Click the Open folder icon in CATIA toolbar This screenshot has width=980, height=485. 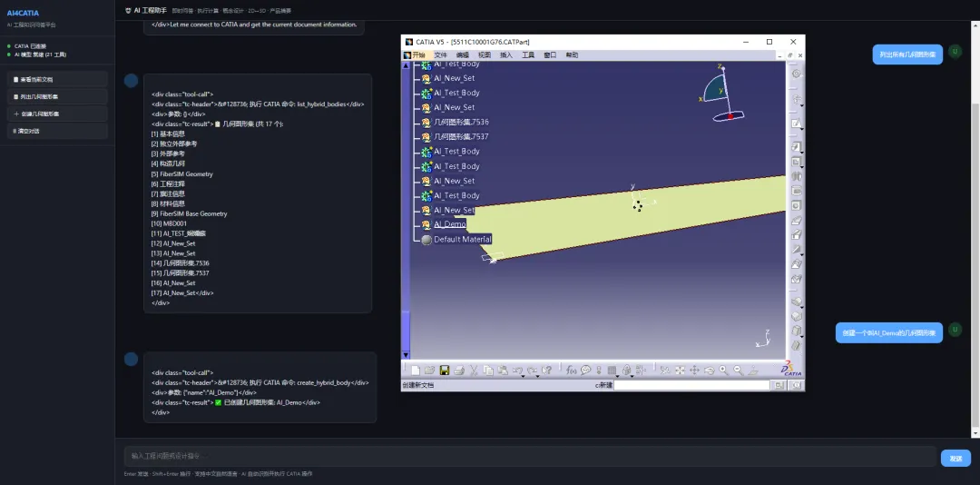click(429, 371)
